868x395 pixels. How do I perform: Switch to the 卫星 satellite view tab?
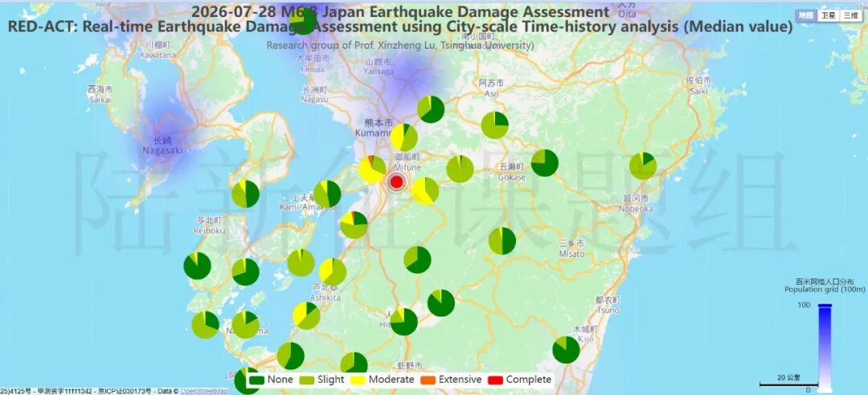828,15
